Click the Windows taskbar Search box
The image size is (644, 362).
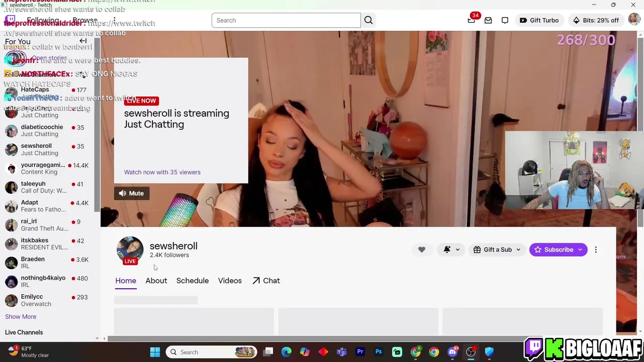coord(211,352)
